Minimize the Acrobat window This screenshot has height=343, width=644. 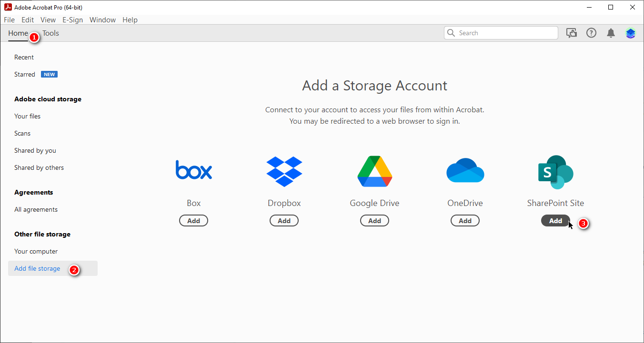pyautogui.click(x=589, y=7)
